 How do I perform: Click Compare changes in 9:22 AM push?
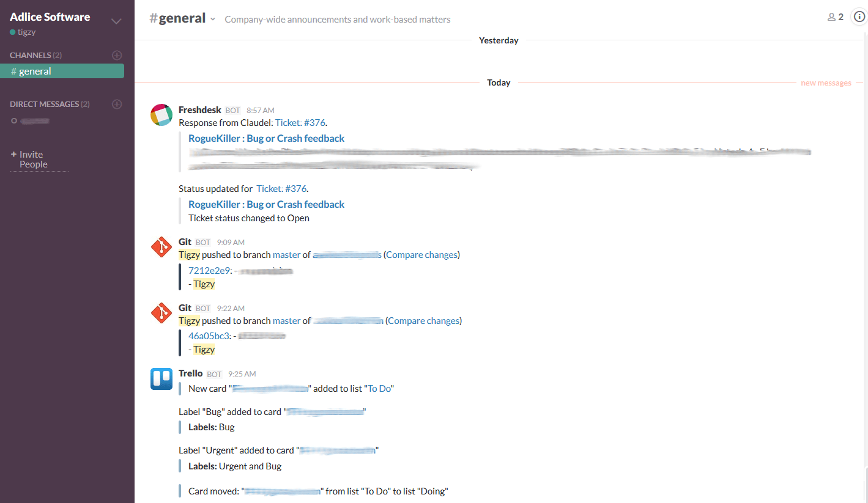point(423,321)
